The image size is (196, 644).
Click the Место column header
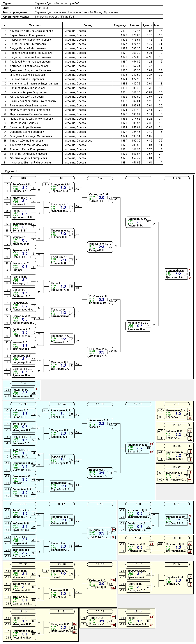click(x=158, y=25)
